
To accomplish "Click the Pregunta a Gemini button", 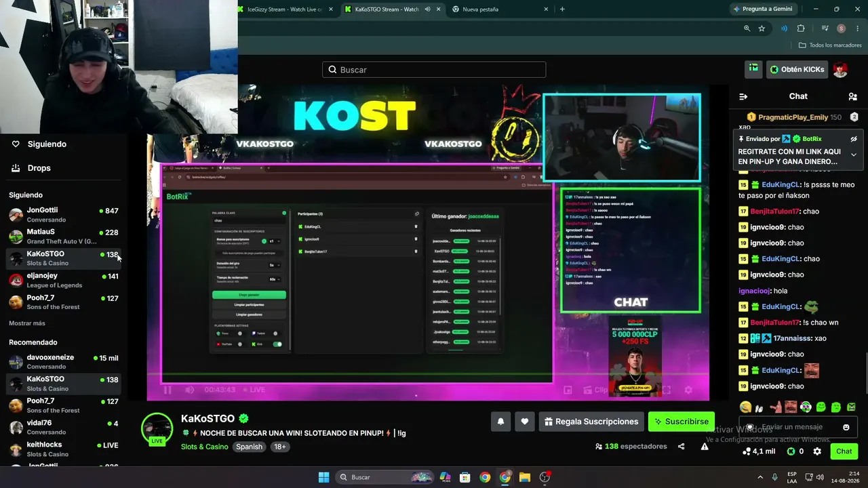I will pyautogui.click(x=762, y=9).
